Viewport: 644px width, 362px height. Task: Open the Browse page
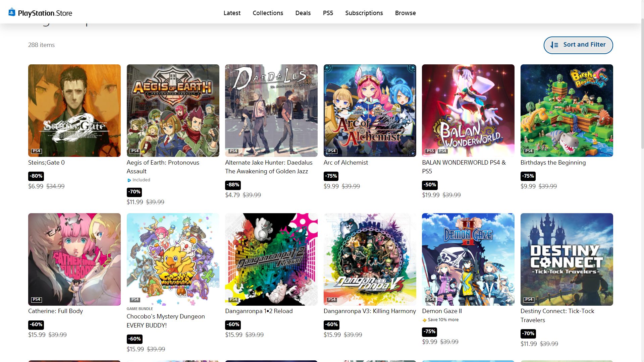click(405, 13)
